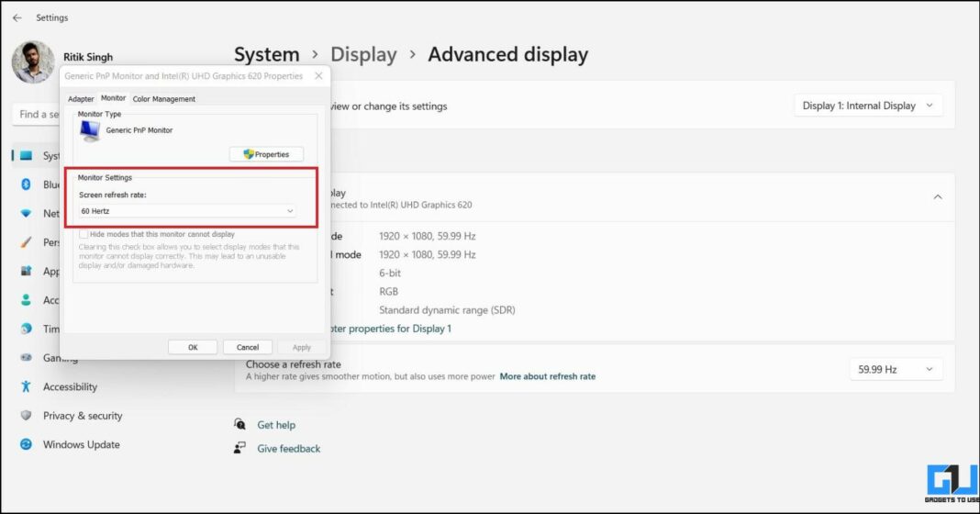Viewport: 980px width, 514px height.
Task: Open the More about refresh rate link
Action: point(548,376)
